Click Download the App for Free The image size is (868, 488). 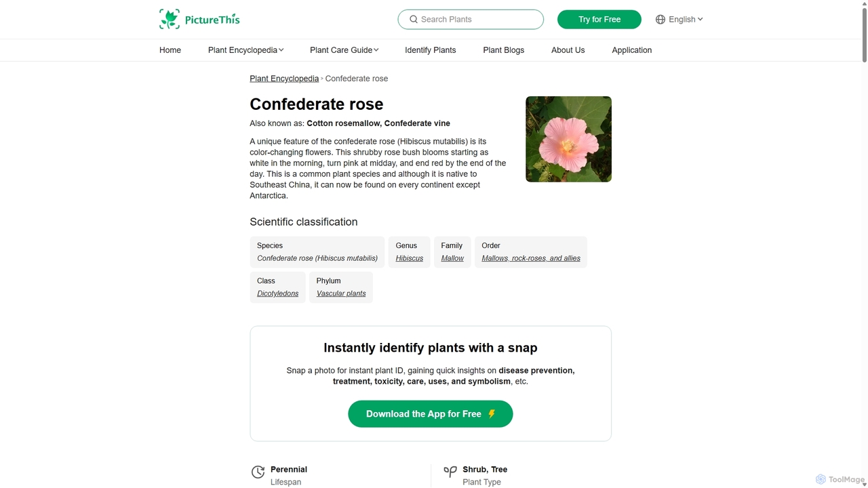tap(431, 414)
